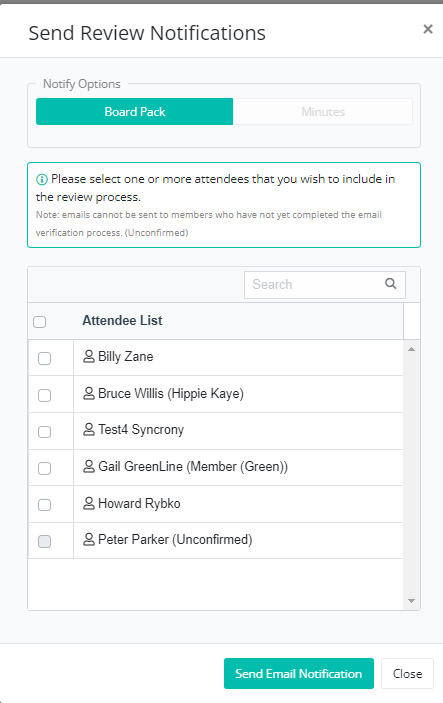Viewport: 443px width, 703px height.
Task: Click the person icon beside Howard Rybko
Action: tap(89, 503)
